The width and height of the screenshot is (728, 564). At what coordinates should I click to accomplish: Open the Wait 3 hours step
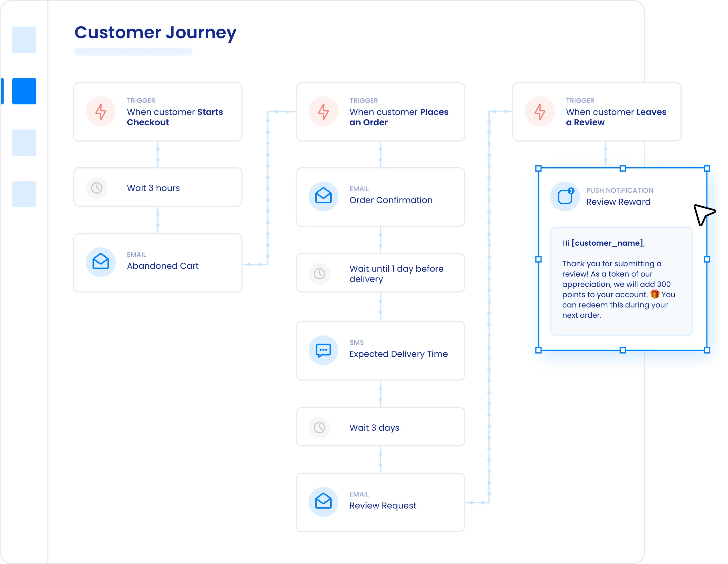(158, 187)
